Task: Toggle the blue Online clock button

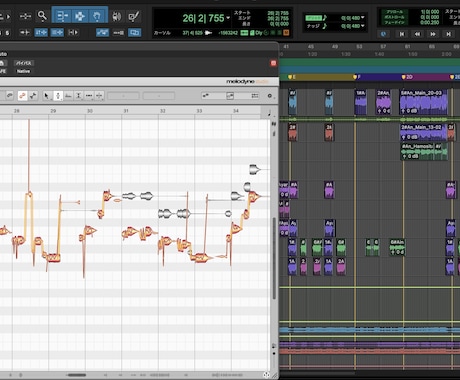Action: 384,34
